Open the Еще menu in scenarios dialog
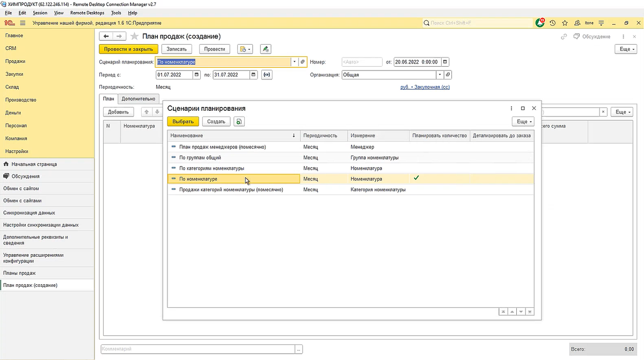This screenshot has width=644, height=360. point(523,121)
